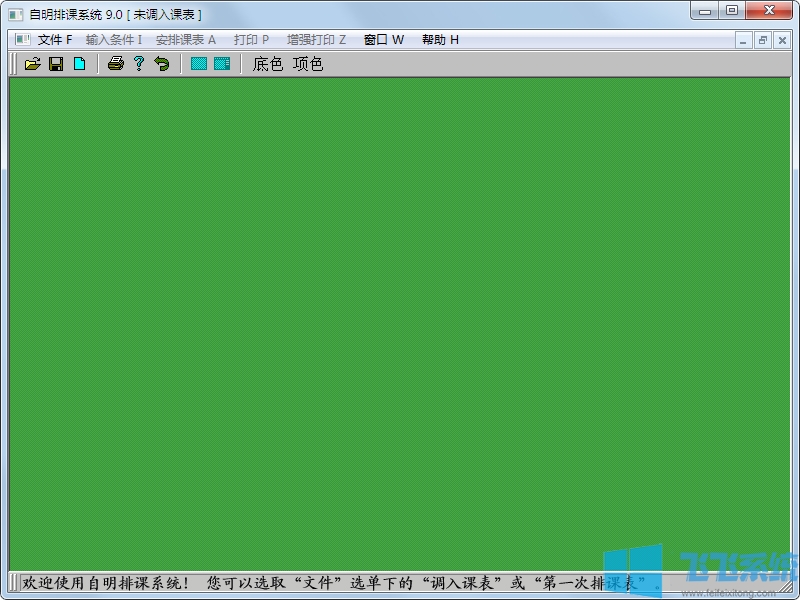This screenshot has height=600, width=800.
Task: Open the 安排课表 A menu
Action: 183,39
